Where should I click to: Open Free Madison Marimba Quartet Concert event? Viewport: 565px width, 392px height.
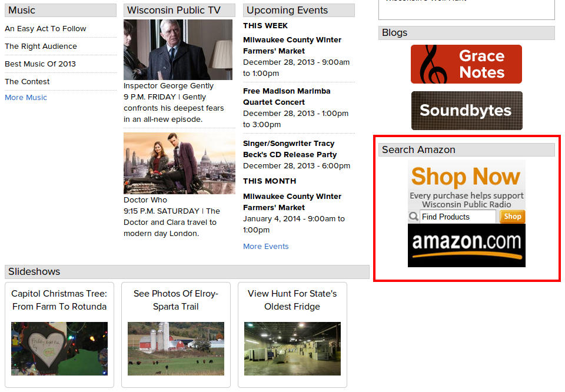[287, 97]
